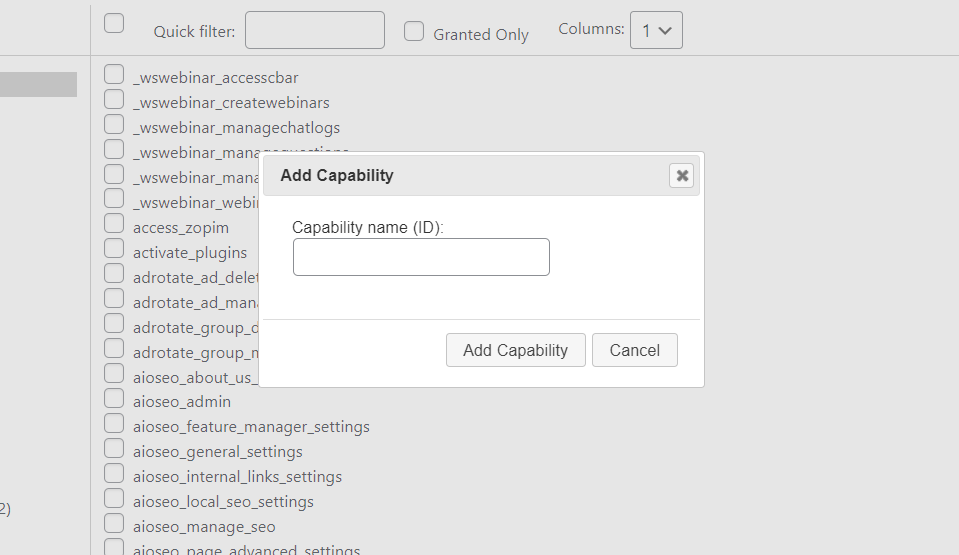
Task: Check the aioseo_admin capability
Action: (x=114, y=399)
